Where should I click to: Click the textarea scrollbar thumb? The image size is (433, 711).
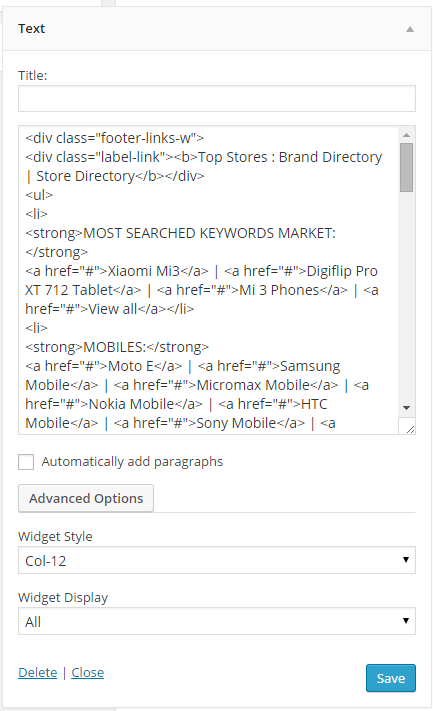point(406,168)
